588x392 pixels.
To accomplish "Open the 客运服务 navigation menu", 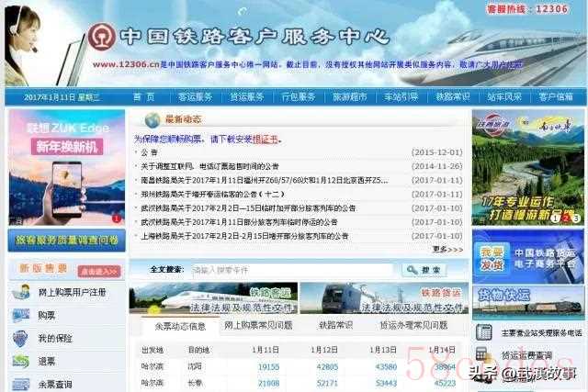I will coord(195,97).
